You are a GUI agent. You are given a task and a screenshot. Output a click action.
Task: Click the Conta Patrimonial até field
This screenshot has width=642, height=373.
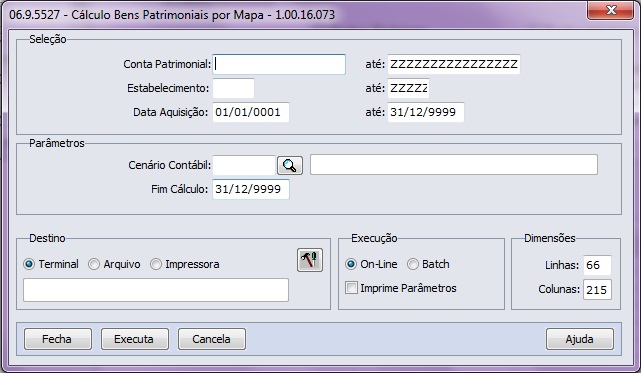(x=454, y=64)
